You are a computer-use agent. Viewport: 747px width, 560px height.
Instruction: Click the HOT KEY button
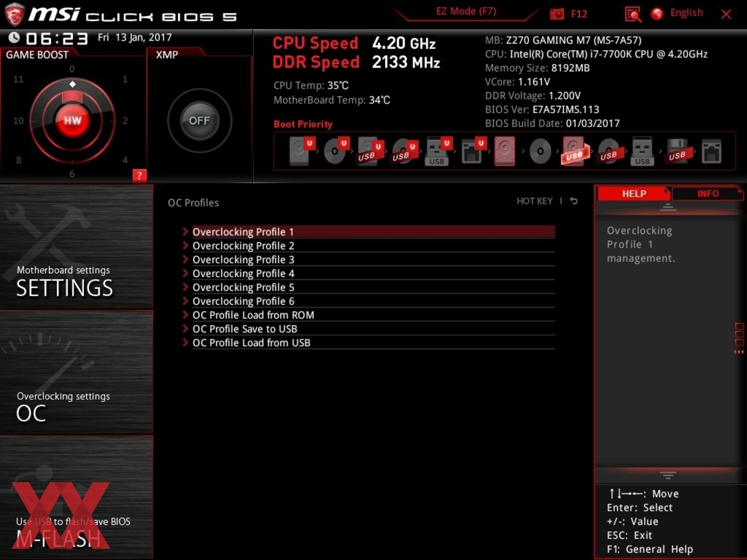tap(534, 201)
